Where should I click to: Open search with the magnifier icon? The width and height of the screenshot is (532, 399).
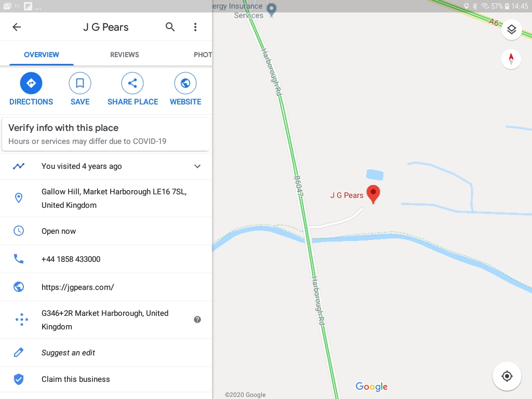coord(170,27)
